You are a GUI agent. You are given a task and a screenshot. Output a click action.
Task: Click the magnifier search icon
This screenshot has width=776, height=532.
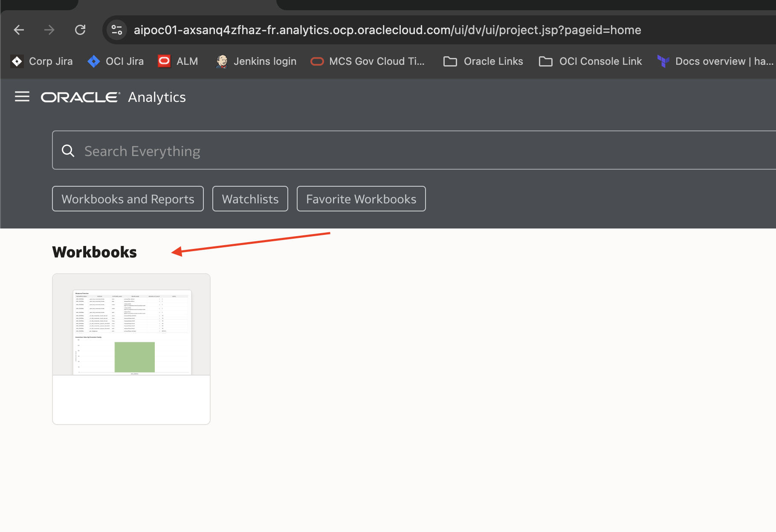[x=68, y=150]
